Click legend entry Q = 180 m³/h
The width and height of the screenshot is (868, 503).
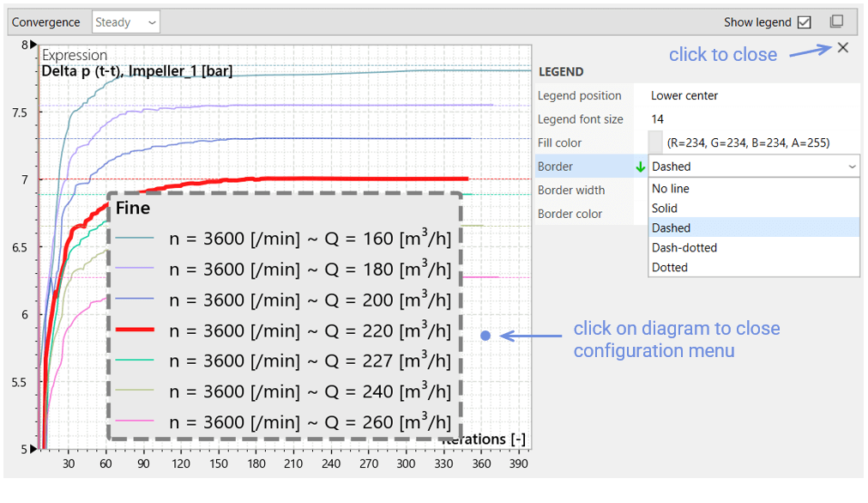283,269
